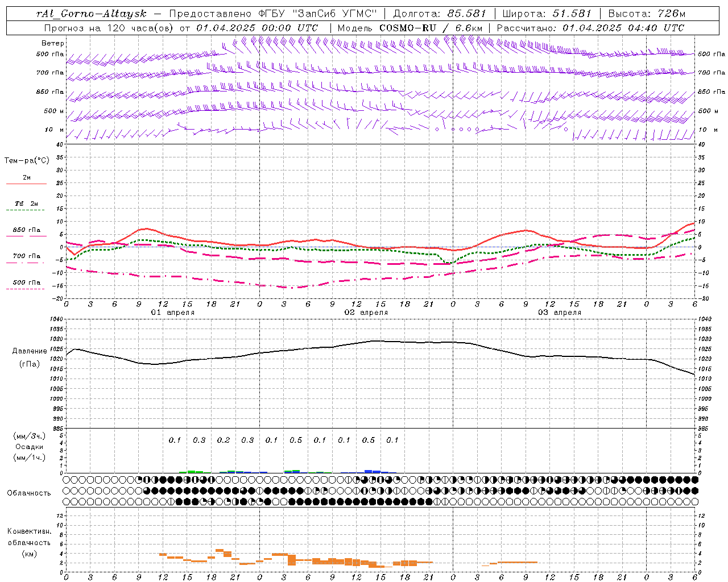Click the forecast start 01.04.2025 00:00 UTC

pyautogui.click(x=257, y=28)
